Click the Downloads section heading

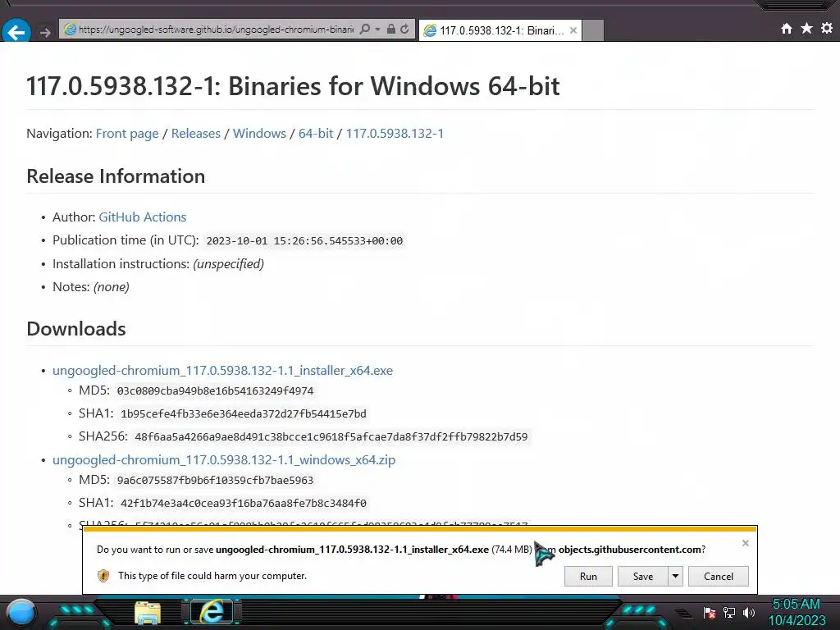click(76, 329)
